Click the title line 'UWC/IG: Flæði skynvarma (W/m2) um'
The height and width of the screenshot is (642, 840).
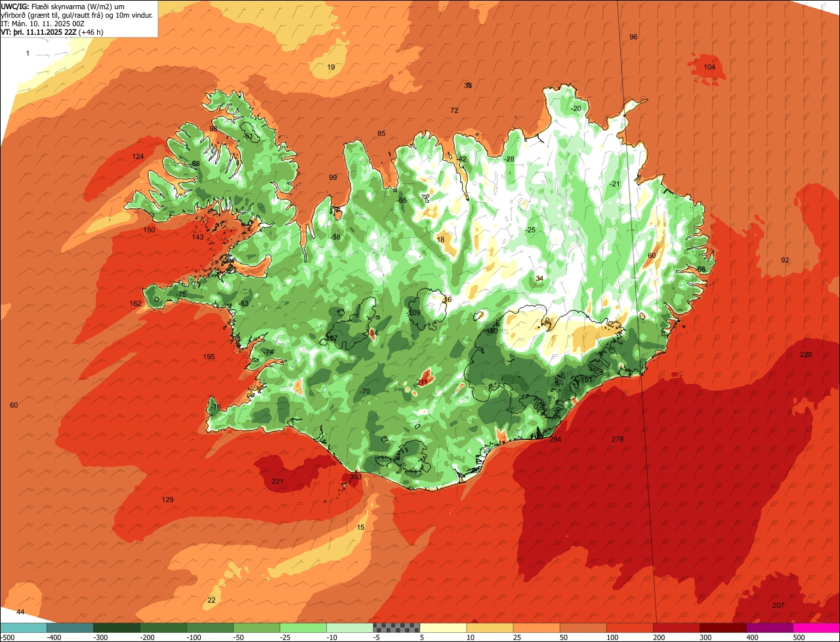[63, 6]
